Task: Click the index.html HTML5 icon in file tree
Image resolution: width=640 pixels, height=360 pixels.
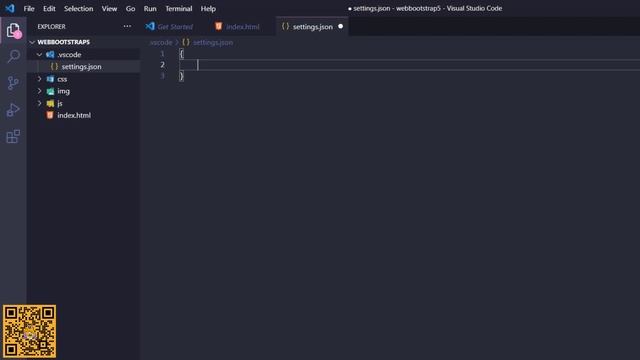Action: 50,115
